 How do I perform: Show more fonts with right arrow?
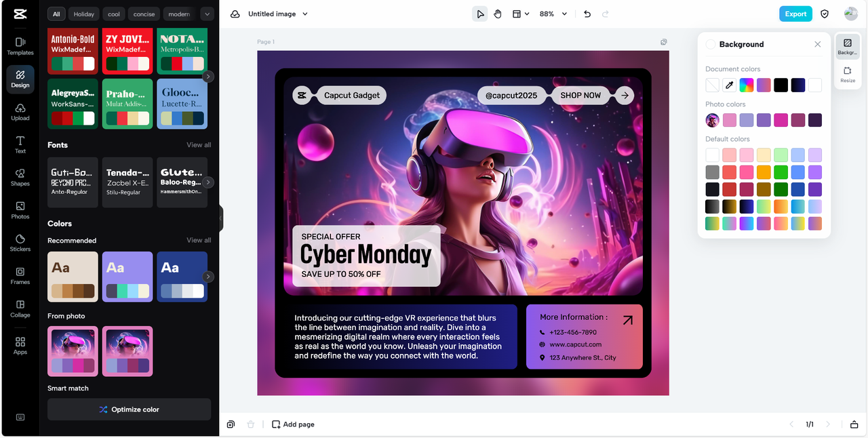point(208,182)
